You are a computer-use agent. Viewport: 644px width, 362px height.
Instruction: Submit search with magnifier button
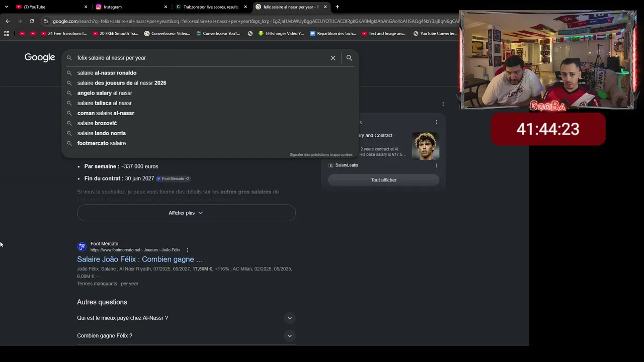pos(349,58)
